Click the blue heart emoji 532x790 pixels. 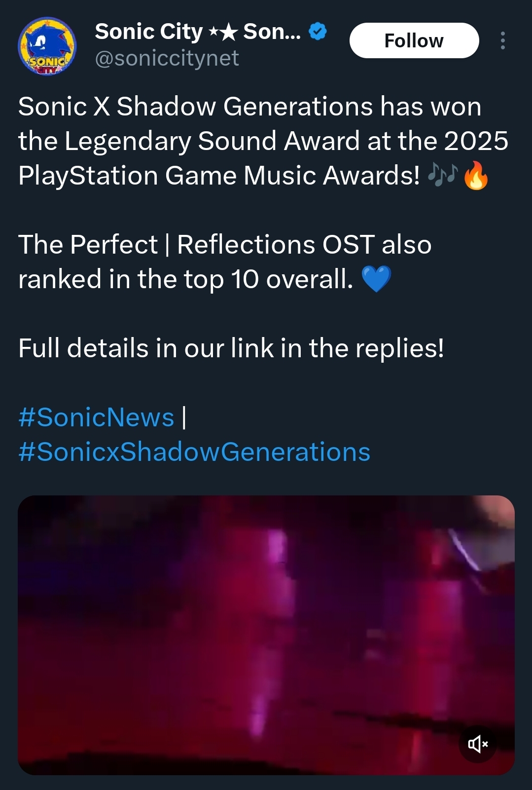click(376, 279)
